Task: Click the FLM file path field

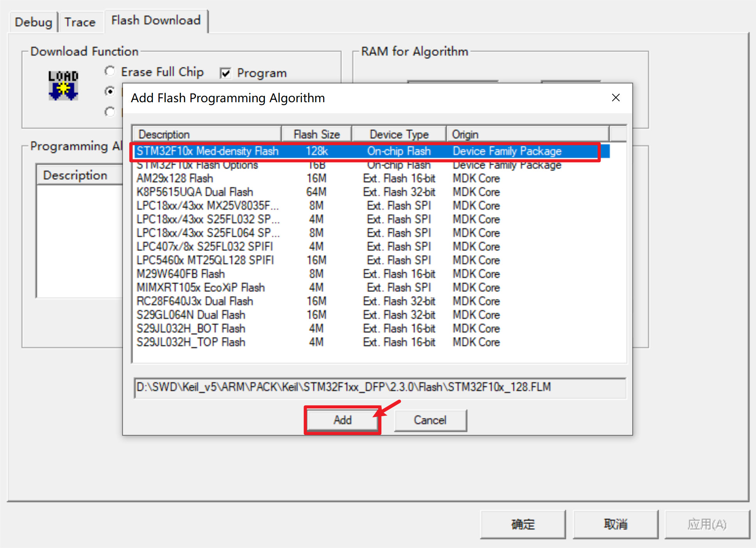Action: (x=379, y=387)
